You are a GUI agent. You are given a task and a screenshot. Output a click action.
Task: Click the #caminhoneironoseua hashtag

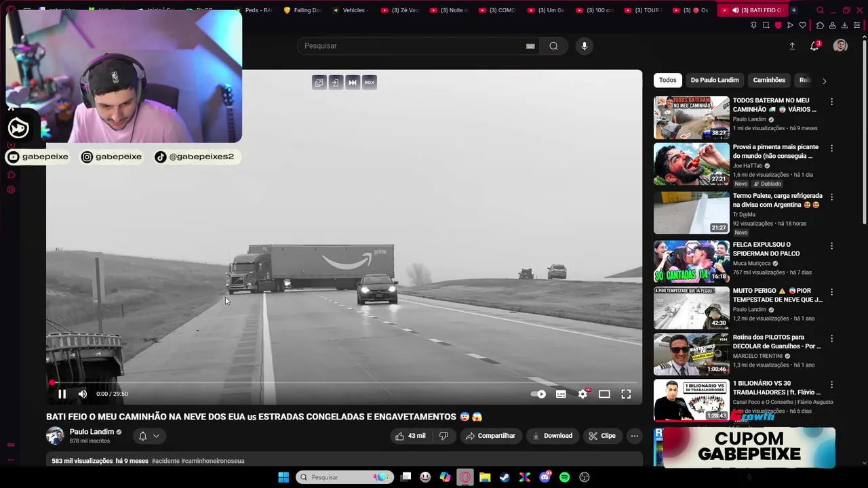point(213,461)
